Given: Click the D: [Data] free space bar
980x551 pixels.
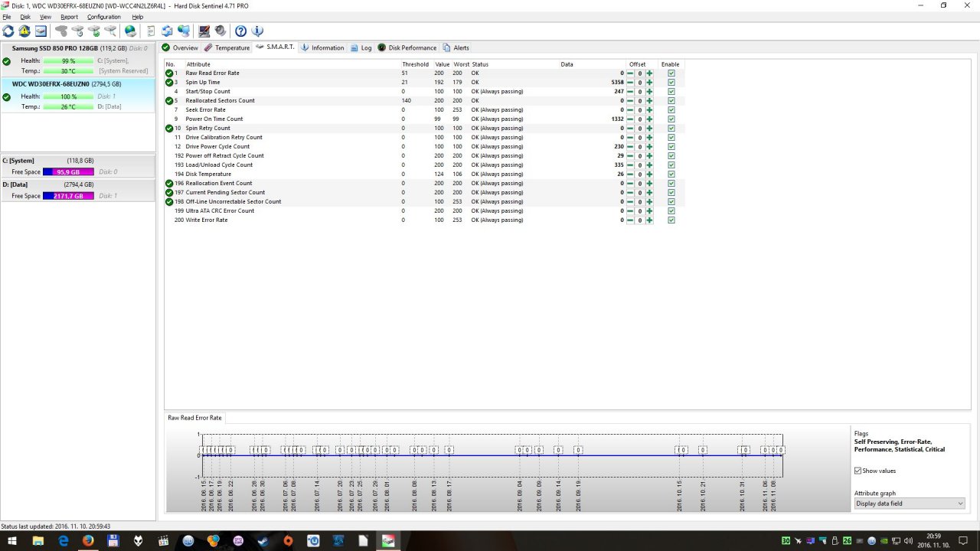Looking at the screenshot, I should [68, 196].
